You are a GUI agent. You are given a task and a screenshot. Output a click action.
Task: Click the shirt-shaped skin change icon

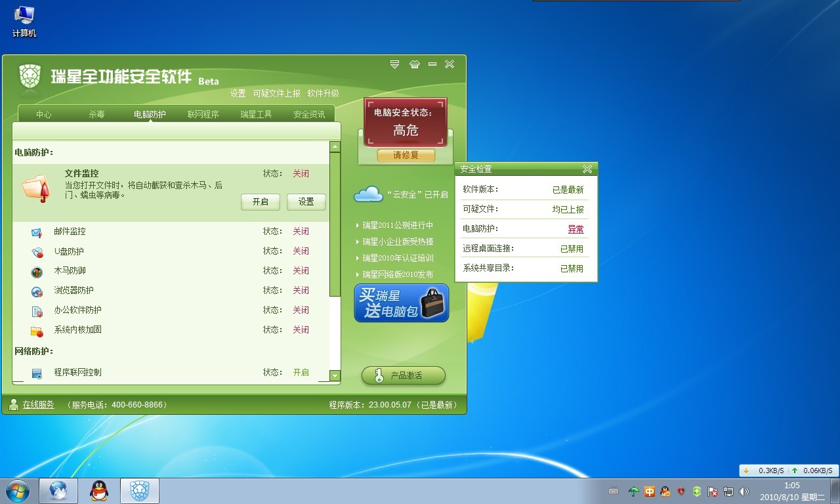(x=413, y=64)
